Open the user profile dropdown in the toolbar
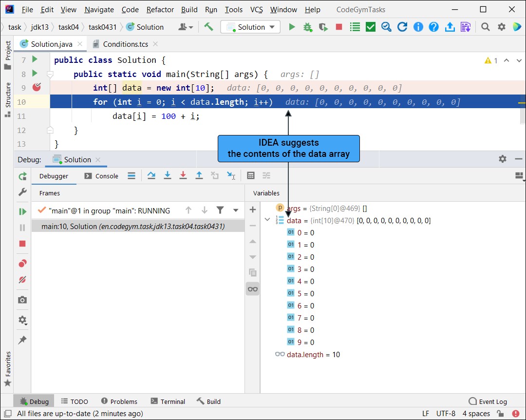Viewport: 526px width, 420px height. point(186,27)
